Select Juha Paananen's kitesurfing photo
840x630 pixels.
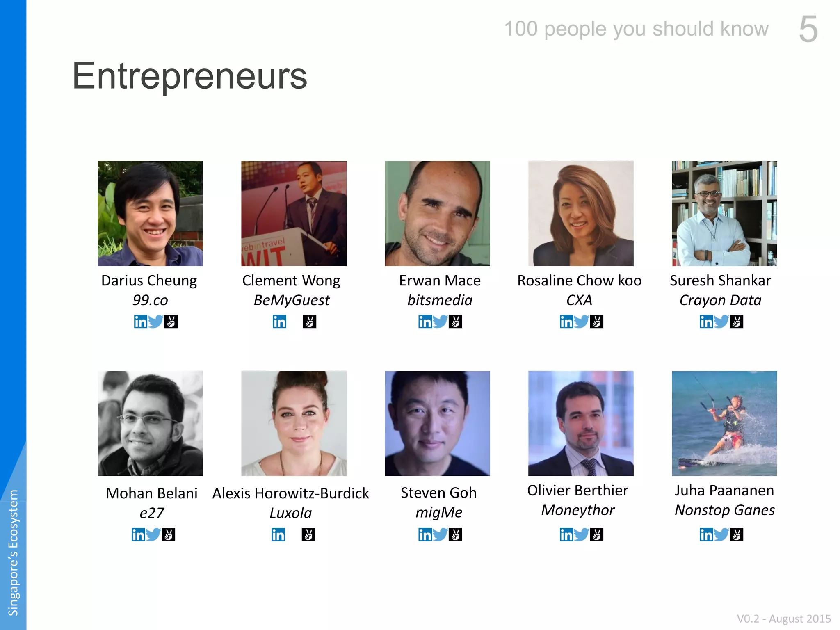[x=724, y=423]
